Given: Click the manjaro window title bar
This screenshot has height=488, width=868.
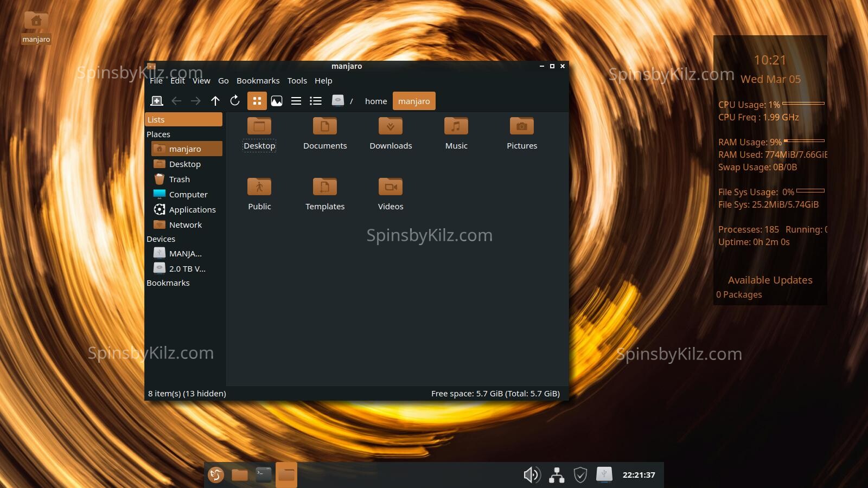Looking at the screenshot, I should 347,66.
